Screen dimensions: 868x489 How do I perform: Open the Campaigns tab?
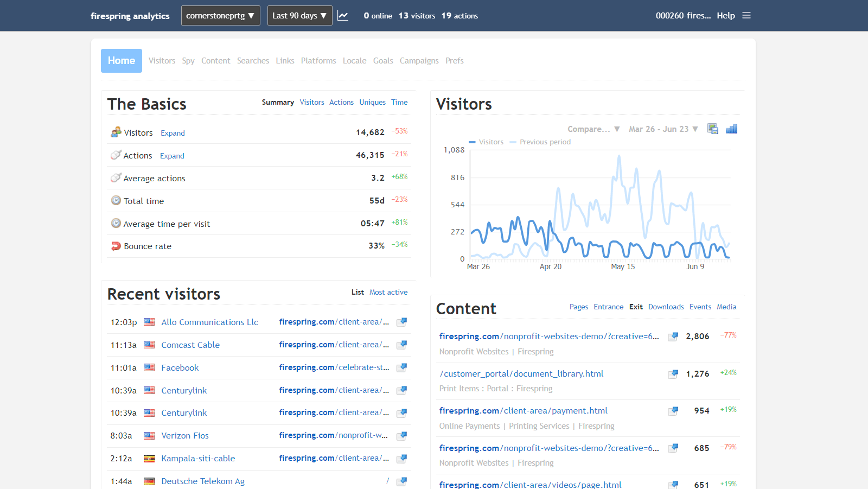[x=419, y=60]
